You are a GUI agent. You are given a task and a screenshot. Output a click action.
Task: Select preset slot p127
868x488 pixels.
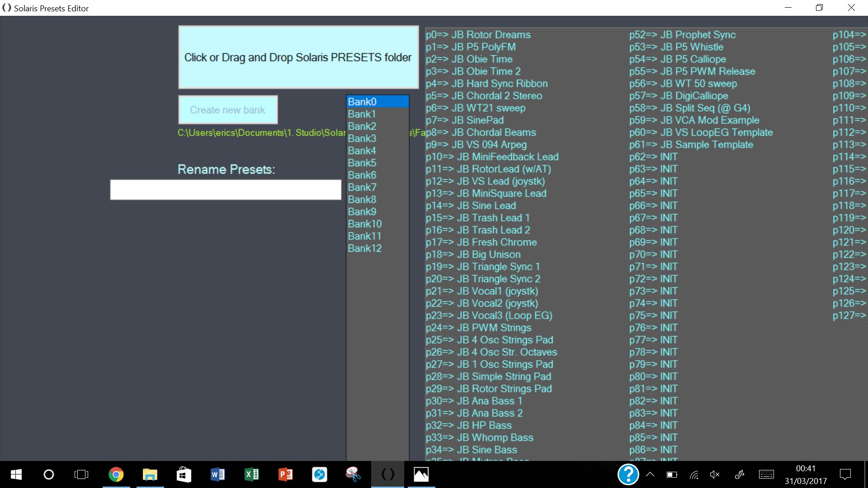[850, 315]
